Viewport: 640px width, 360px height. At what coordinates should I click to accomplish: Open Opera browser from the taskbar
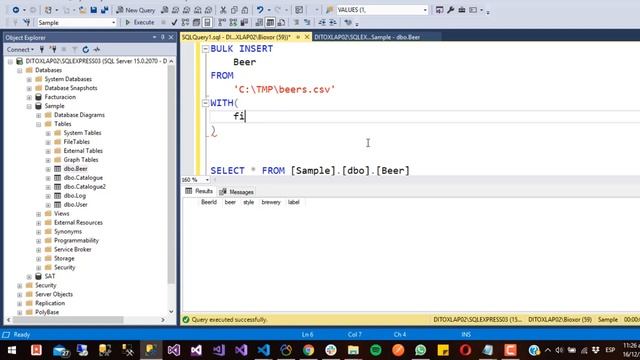(465, 350)
